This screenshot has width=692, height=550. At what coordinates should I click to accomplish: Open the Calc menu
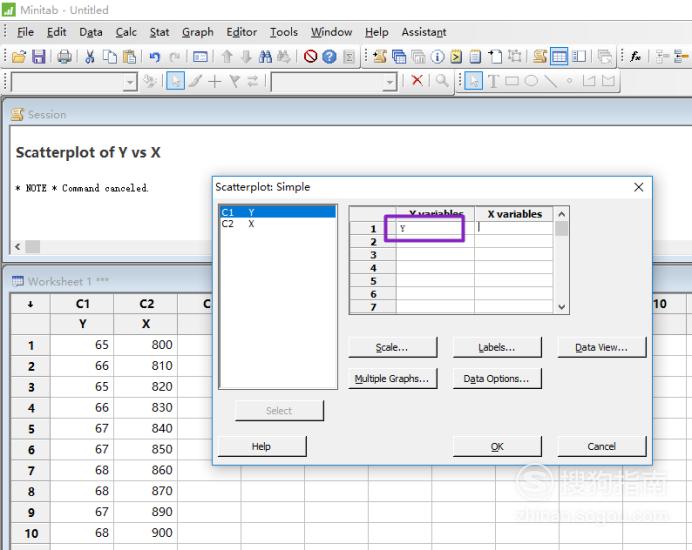126,32
